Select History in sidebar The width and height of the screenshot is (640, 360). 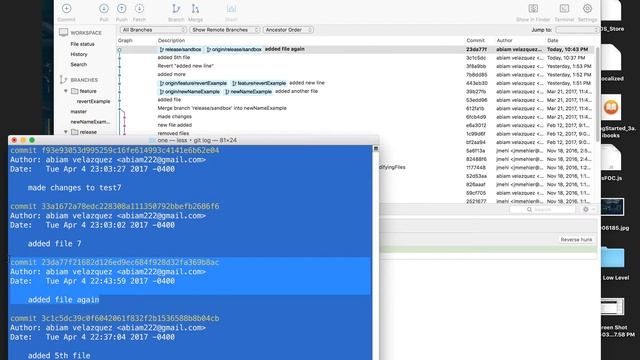(x=79, y=54)
